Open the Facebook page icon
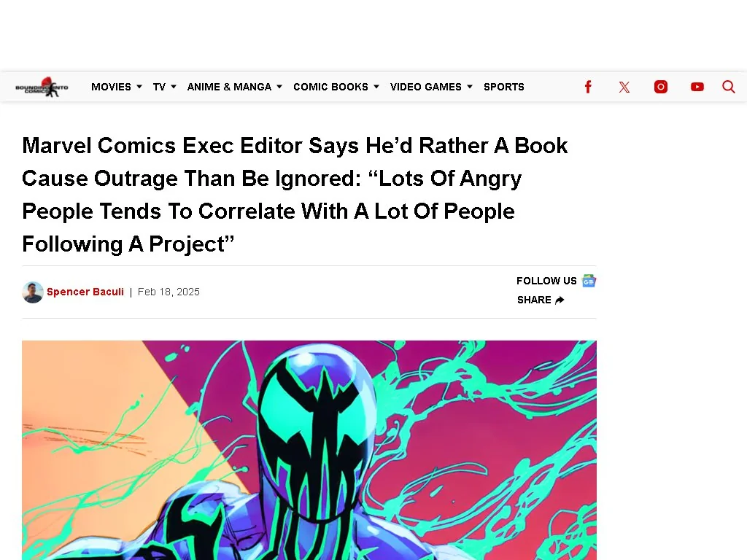747x560 pixels. 588,87
